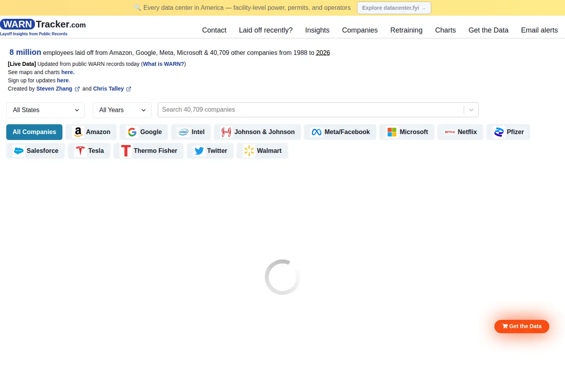565x392 pixels.
Task: Click the Explore datacenter.fyi button
Action: pyautogui.click(x=394, y=8)
